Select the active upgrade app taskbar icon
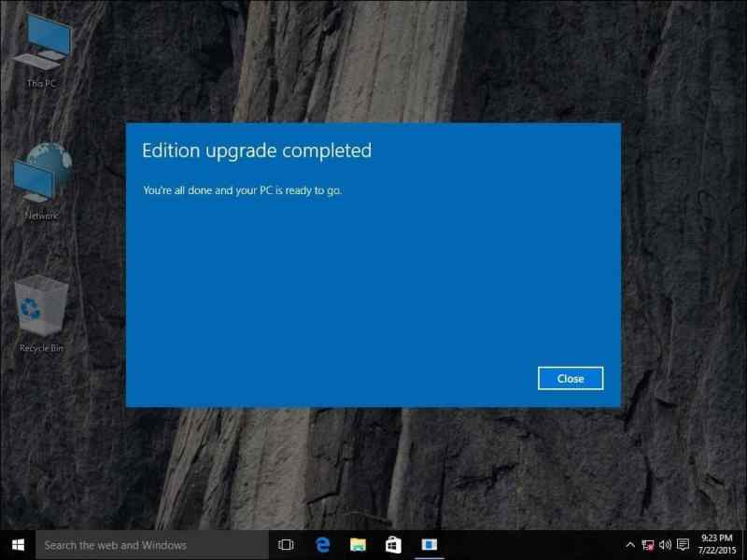 click(430, 545)
